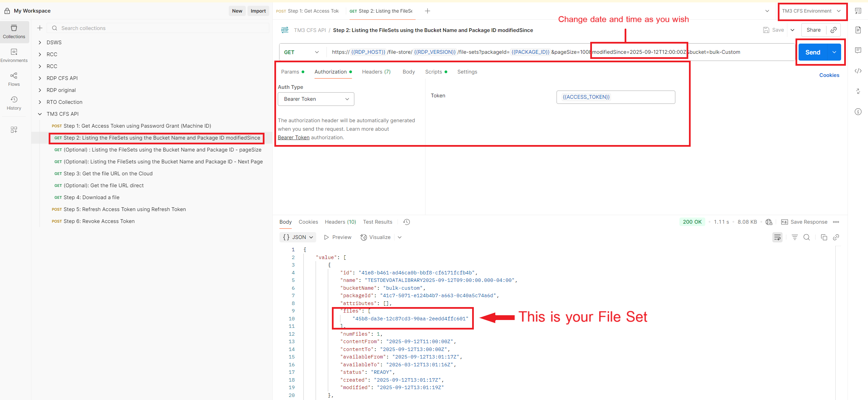Open the Test Results response tab
This screenshot has width=868, height=400.
[377, 222]
